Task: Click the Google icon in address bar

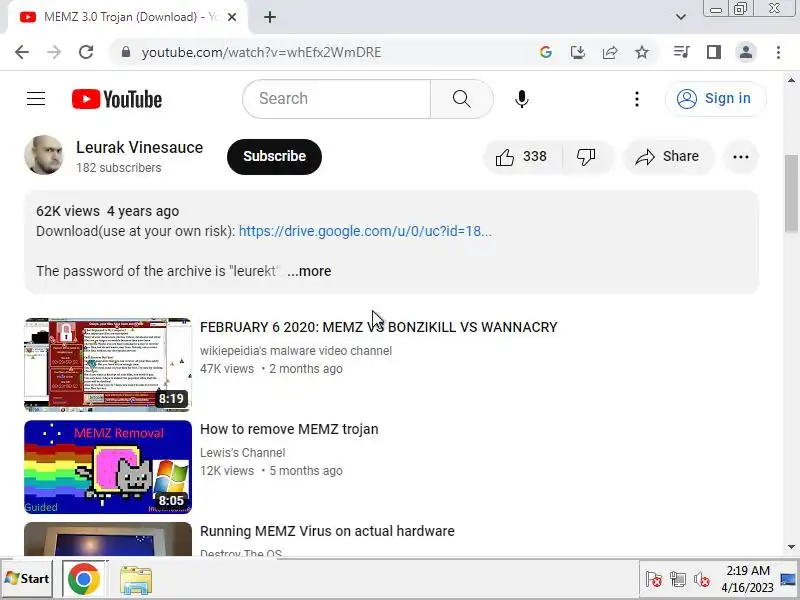Action: tap(545, 52)
